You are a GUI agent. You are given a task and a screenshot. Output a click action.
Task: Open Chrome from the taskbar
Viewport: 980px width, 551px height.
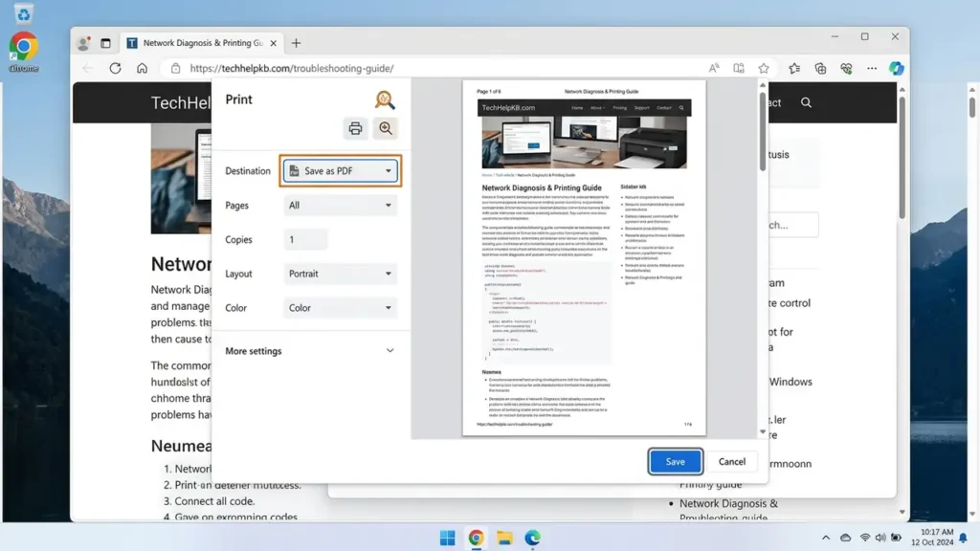(477, 538)
